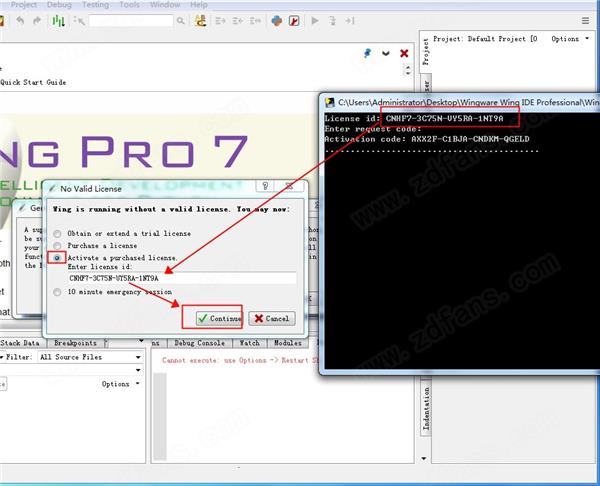Image resolution: width=600 pixels, height=486 pixels.
Task: Open the hamburger menu at top right
Action: (585, 21)
